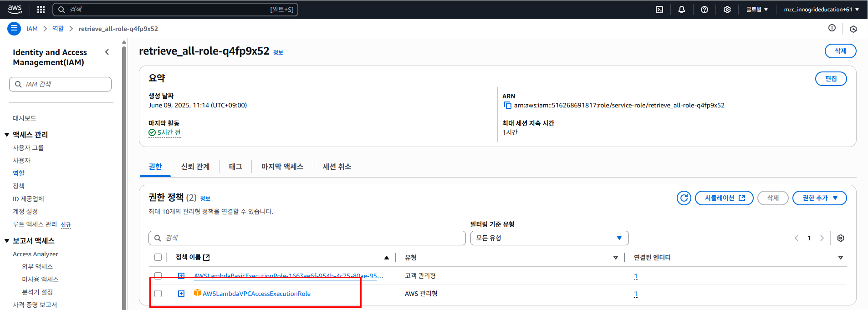Open 대시보드 in sidebar
Screen dimensions: 868x310
25,118
